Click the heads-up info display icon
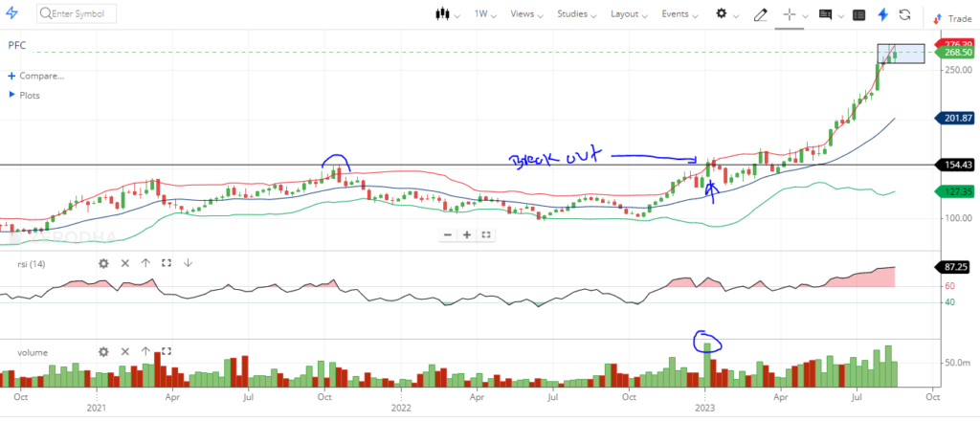Image resolution: width=980 pixels, height=422 pixels. pyautogui.click(x=825, y=14)
